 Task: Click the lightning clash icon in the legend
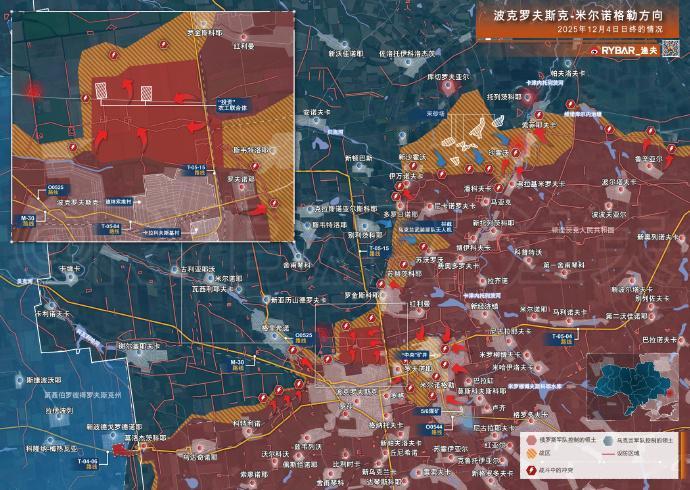click(532, 470)
